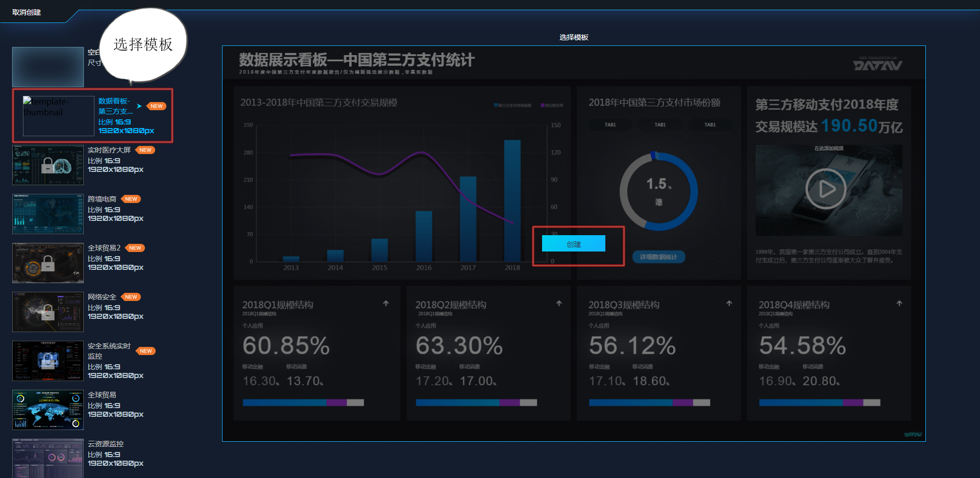The height and width of the screenshot is (478, 980).
Task: Choose the 云资源监控 template thumbnail
Action: [48, 458]
